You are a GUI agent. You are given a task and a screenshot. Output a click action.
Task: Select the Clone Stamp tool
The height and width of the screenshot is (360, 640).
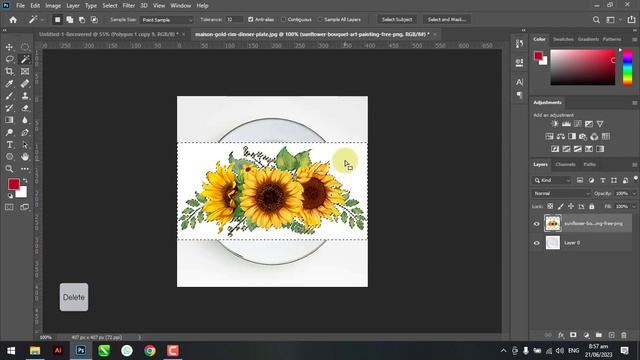click(25, 96)
